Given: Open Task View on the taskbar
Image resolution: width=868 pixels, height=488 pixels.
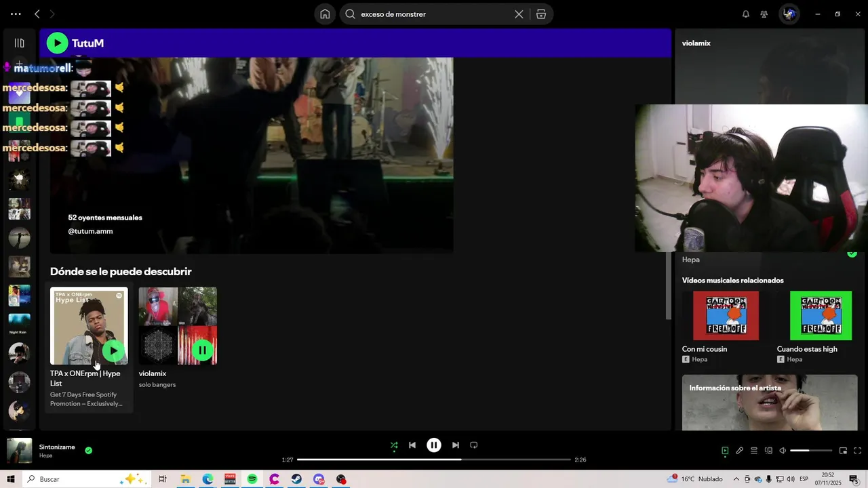Looking at the screenshot, I should coord(163,479).
